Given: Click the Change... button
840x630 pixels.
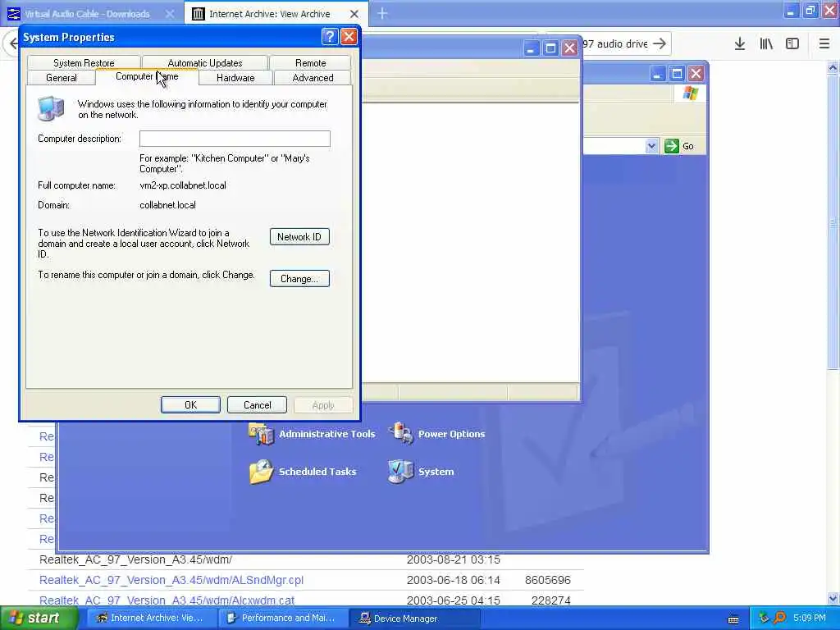Looking at the screenshot, I should click(299, 279).
